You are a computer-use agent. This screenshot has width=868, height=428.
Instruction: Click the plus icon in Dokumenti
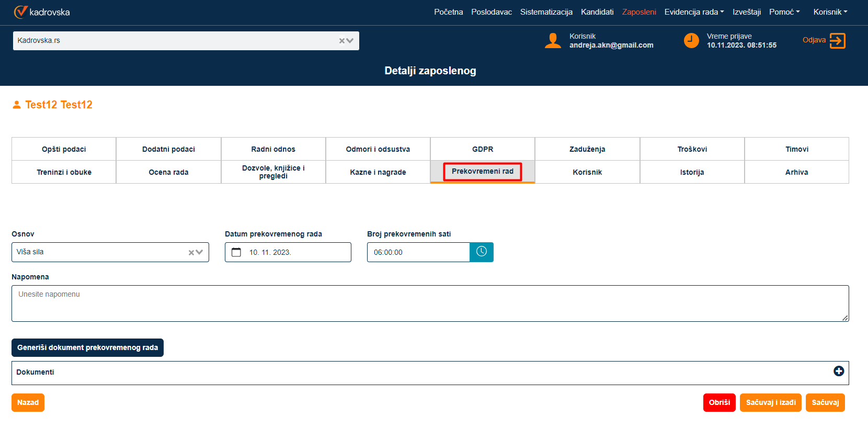tap(838, 371)
